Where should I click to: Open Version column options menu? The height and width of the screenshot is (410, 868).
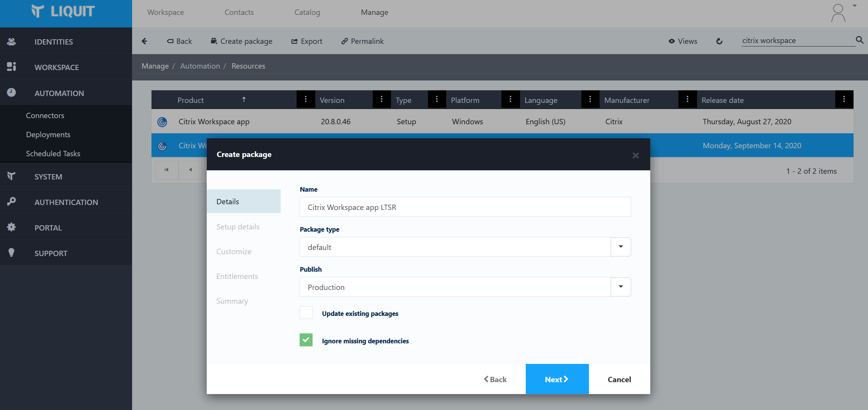pos(381,99)
